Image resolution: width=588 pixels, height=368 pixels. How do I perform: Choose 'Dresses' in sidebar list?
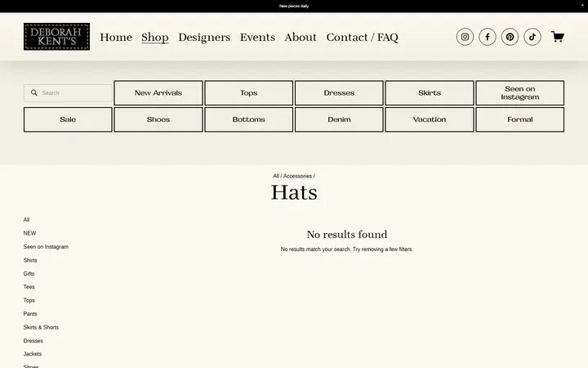(33, 341)
